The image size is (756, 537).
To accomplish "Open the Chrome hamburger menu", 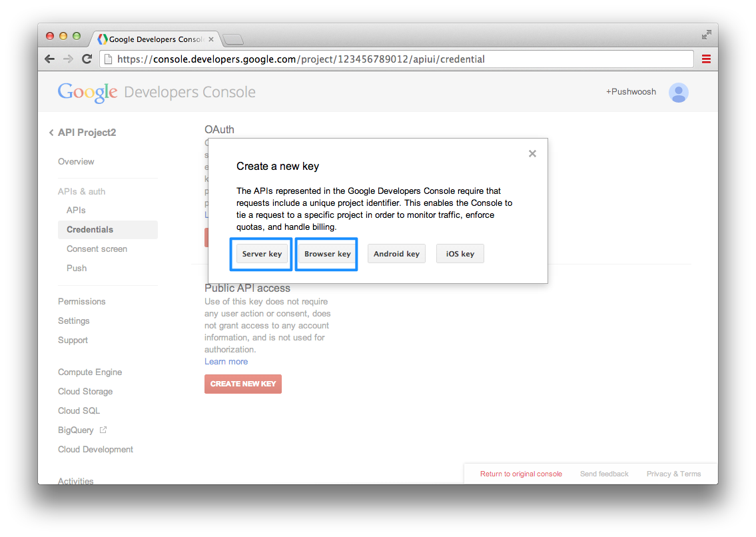I will [706, 59].
